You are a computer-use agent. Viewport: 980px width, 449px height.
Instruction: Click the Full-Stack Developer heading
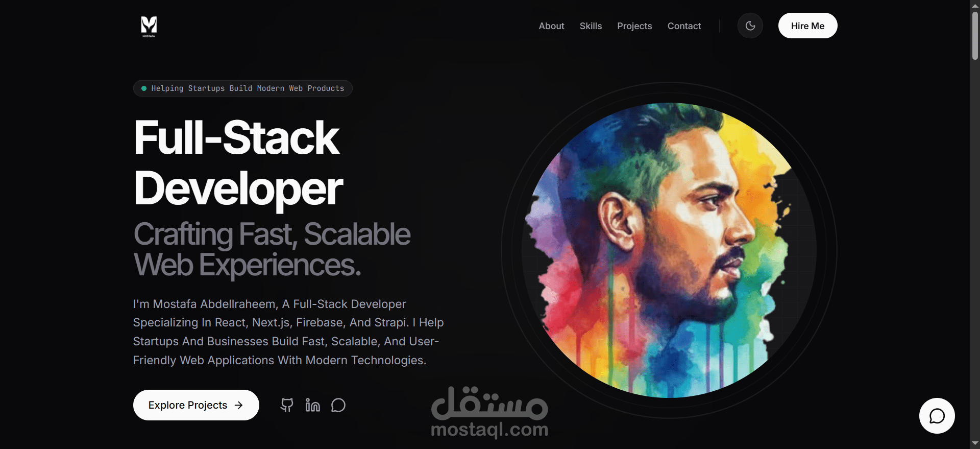238,162
